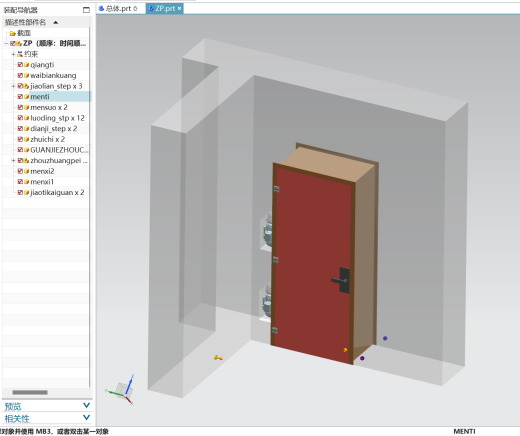This screenshot has height=436, width=520.
Task: Click the 总体.prt tab file icon
Action: click(x=101, y=8)
